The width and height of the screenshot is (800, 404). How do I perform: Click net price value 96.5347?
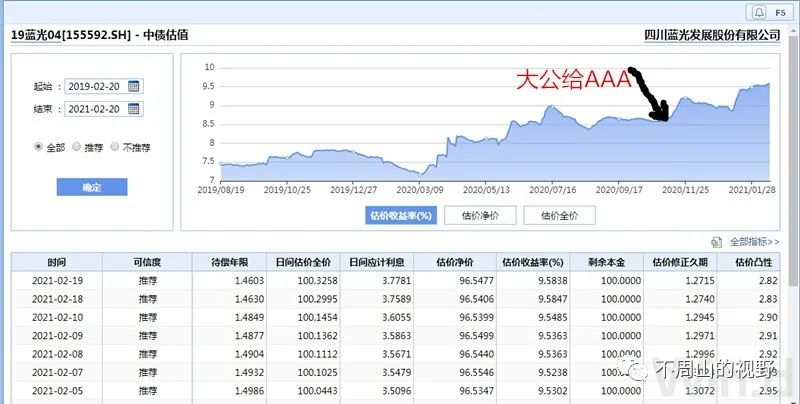[476, 391]
